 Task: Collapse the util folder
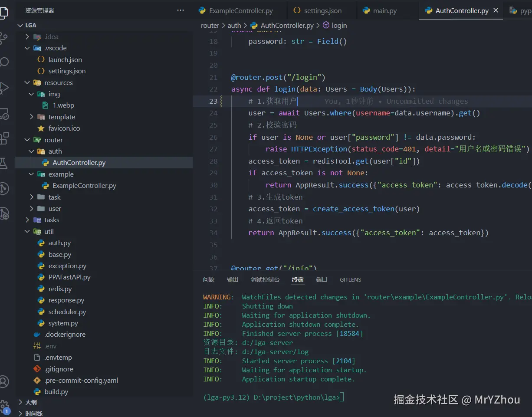28,231
